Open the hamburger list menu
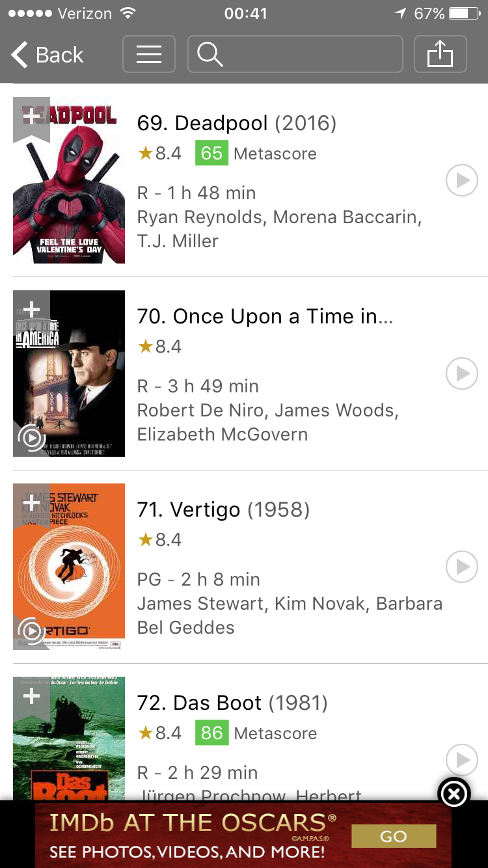Viewport: 488px width, 868px height. pyautogui.click(x=148, y=54)
